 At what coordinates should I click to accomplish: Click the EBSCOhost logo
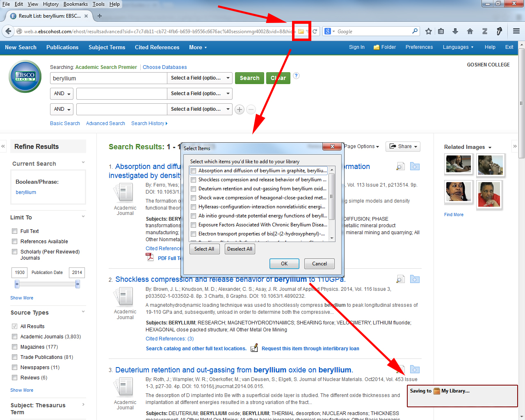(25, 76)
